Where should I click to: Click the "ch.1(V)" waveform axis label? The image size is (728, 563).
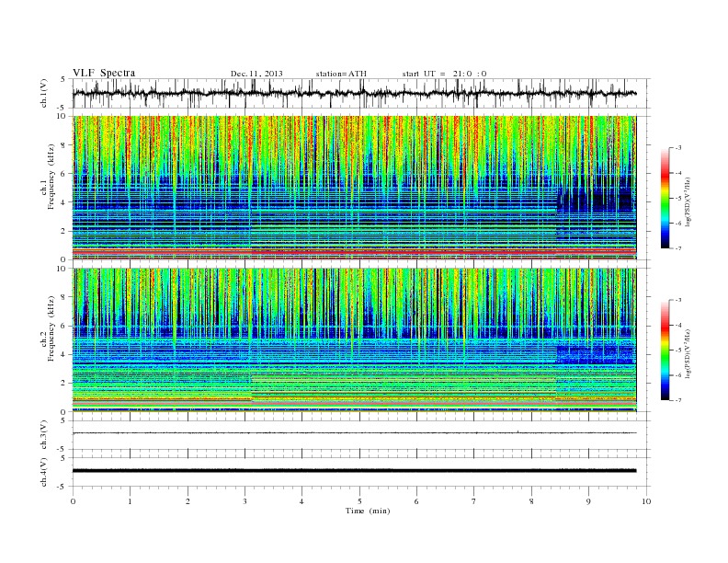pyautogui.click(x=44, y=93)
